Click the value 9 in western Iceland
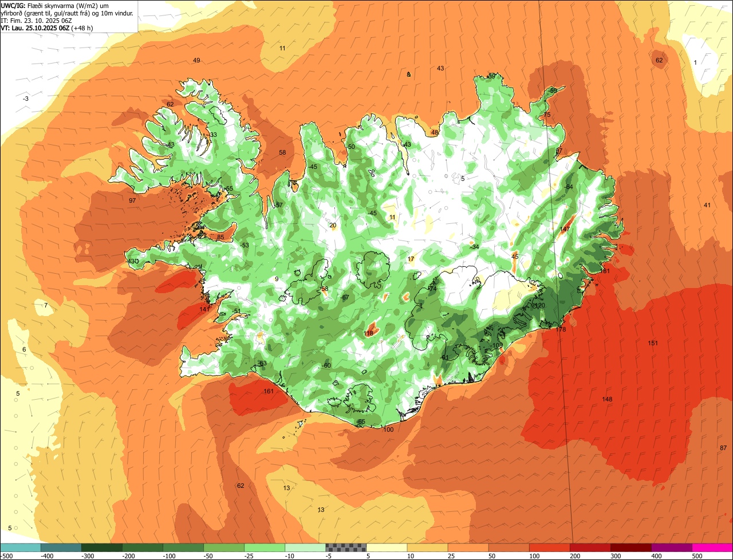Screen dimensions: 733x560 click(276, 279)
